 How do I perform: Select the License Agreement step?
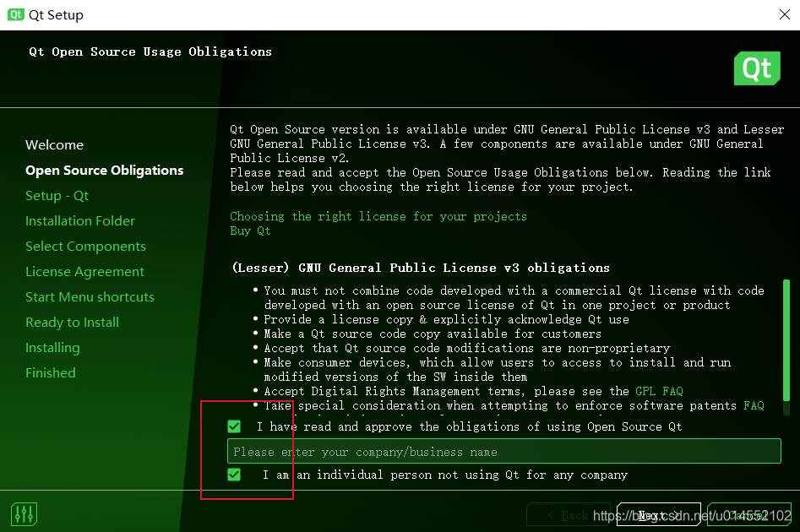tap(84, 271)
